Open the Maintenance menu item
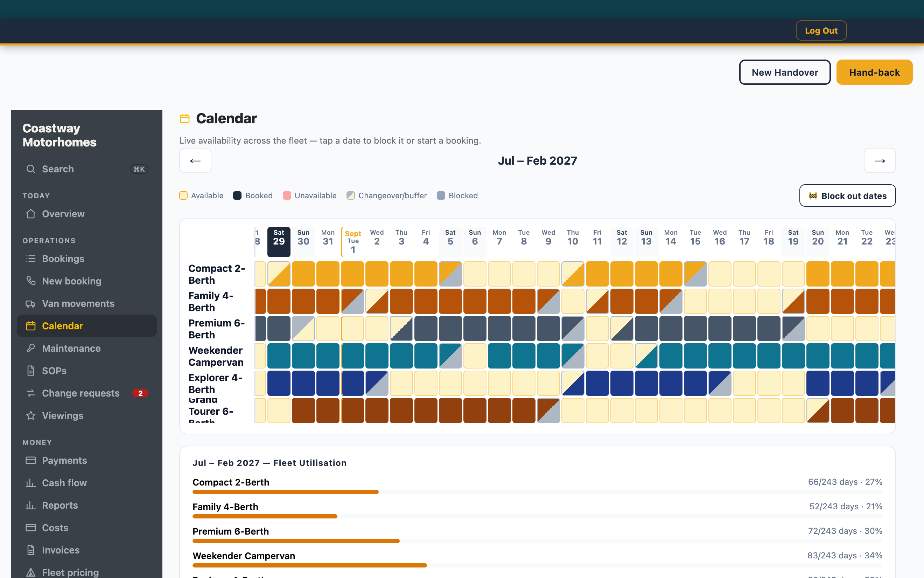Image resolution: width=924 pixels, height=578 pixels. 87,348
